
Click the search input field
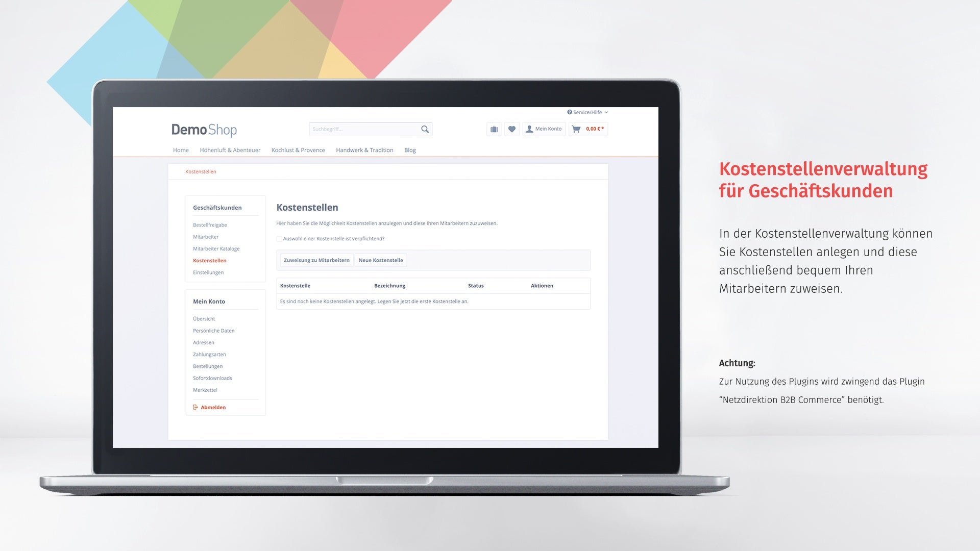363,129
